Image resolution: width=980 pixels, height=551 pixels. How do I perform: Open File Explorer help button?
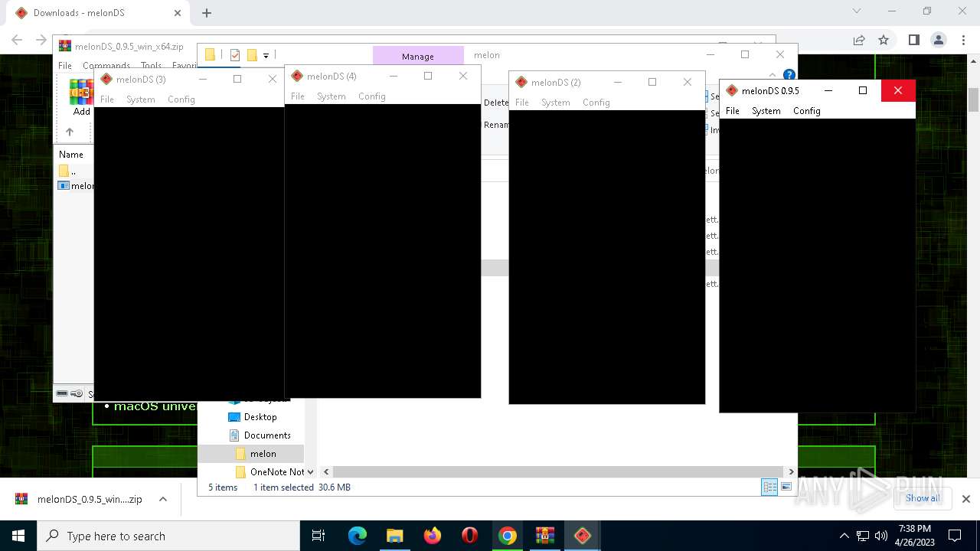point(789,75)
